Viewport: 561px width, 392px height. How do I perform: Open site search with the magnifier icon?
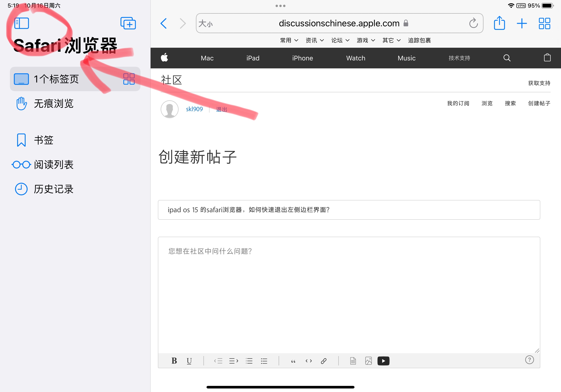pyautogui.click(x=507, y=58)
